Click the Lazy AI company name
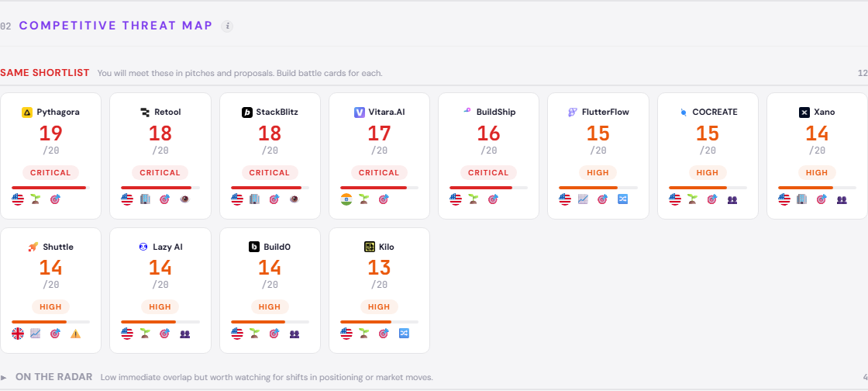 point(167,247)
